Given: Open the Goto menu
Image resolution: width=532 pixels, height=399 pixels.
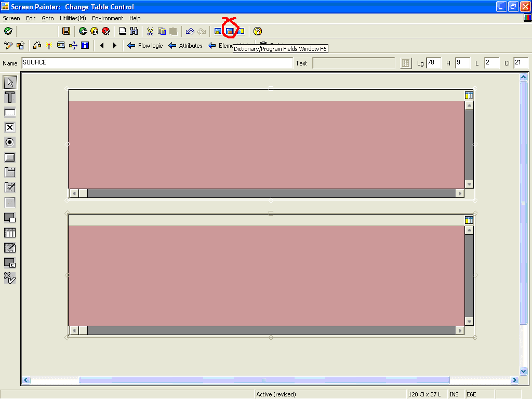Looking at the screenshot, I should [x=47, y=18].
